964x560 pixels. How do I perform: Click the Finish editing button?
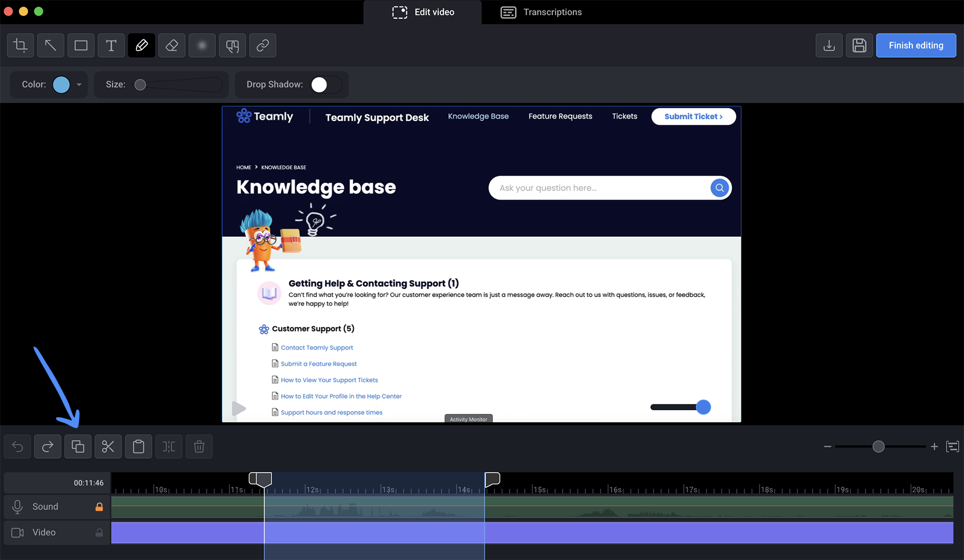[x=916, y=46]
